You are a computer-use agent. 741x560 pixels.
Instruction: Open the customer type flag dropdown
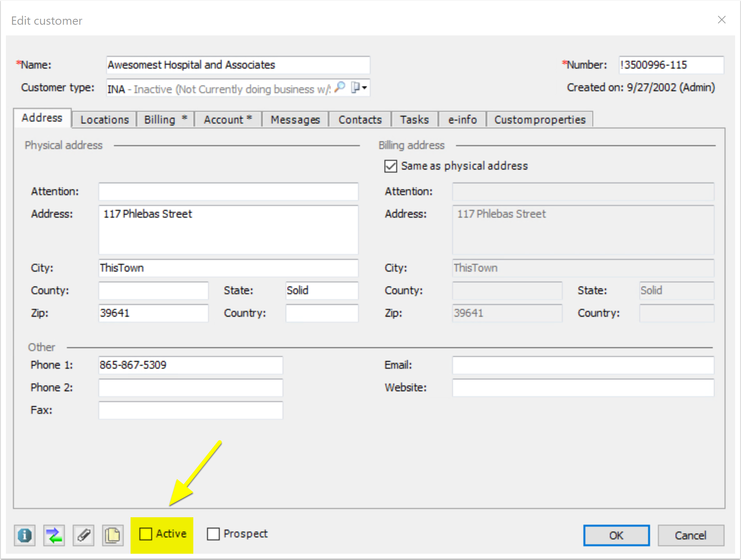(359, 87)
